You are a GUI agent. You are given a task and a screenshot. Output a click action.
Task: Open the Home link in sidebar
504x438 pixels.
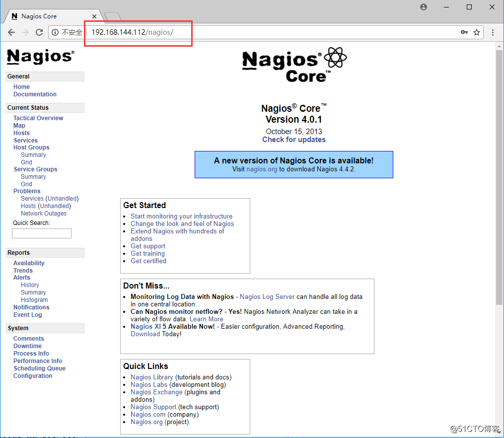(21, 87)
